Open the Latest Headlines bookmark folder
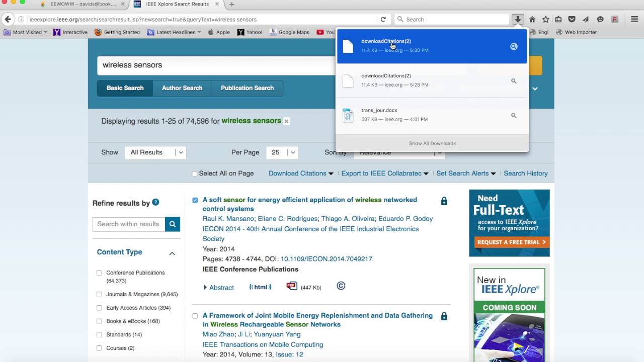 pos(174,32)
